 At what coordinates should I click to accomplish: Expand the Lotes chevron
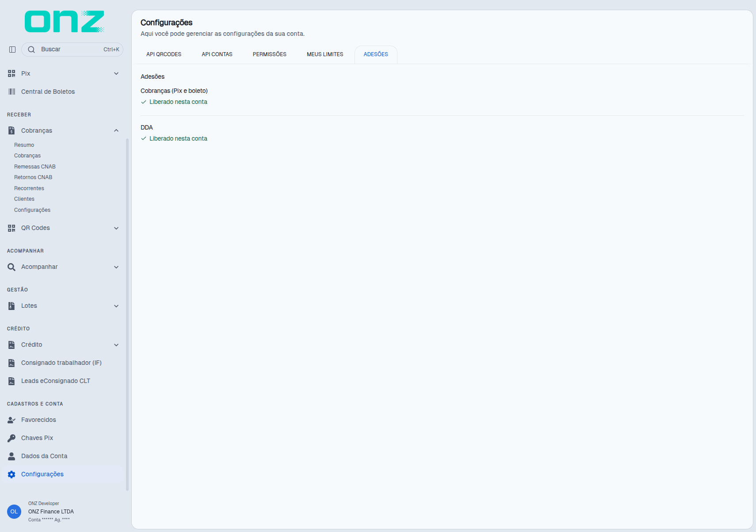(116, 306)
